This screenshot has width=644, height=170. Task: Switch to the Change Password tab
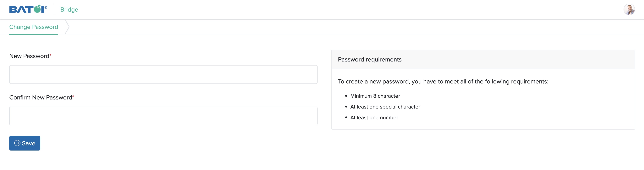(x=34, y=27)
